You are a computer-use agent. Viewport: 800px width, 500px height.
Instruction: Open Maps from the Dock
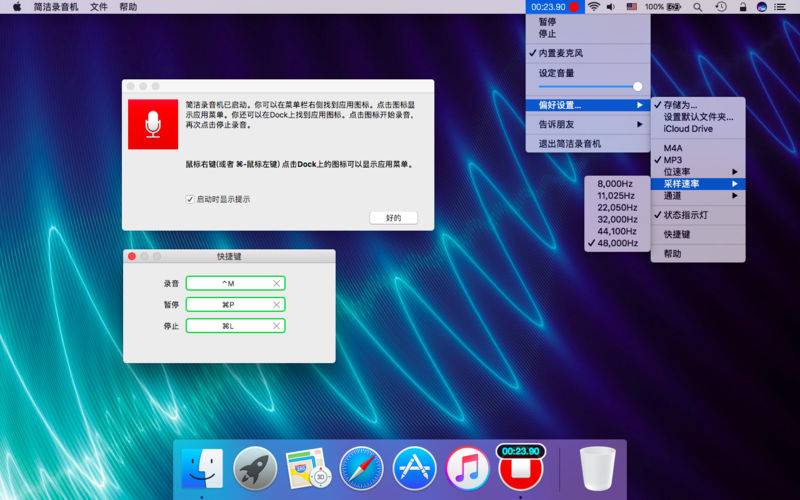pyautogui.click(x=308, y=468)
